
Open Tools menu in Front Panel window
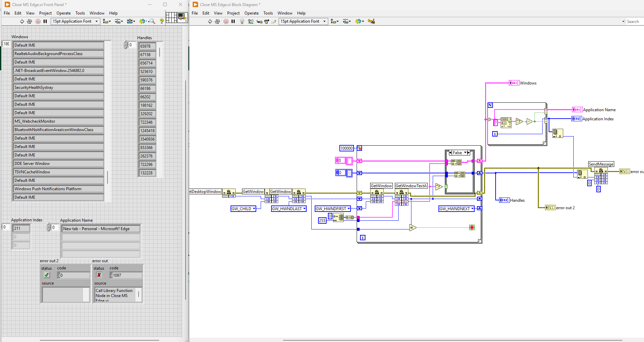point(80,13)
